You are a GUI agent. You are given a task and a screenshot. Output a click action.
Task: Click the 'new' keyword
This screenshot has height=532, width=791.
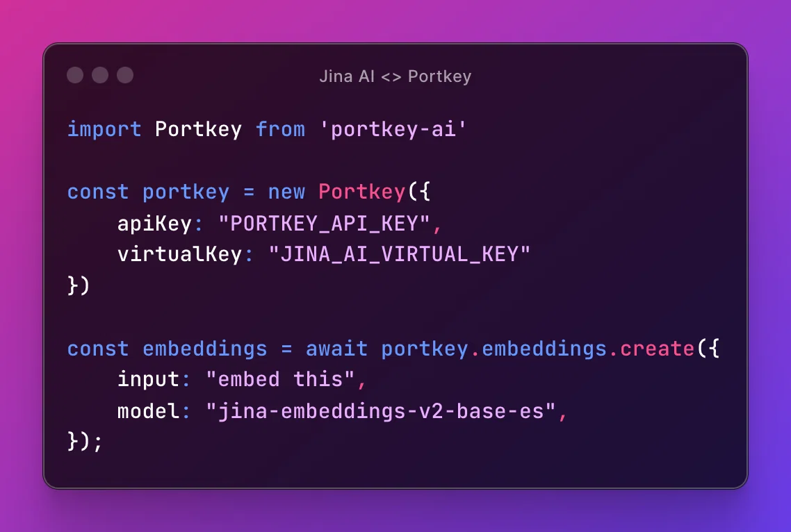point(286,192)
